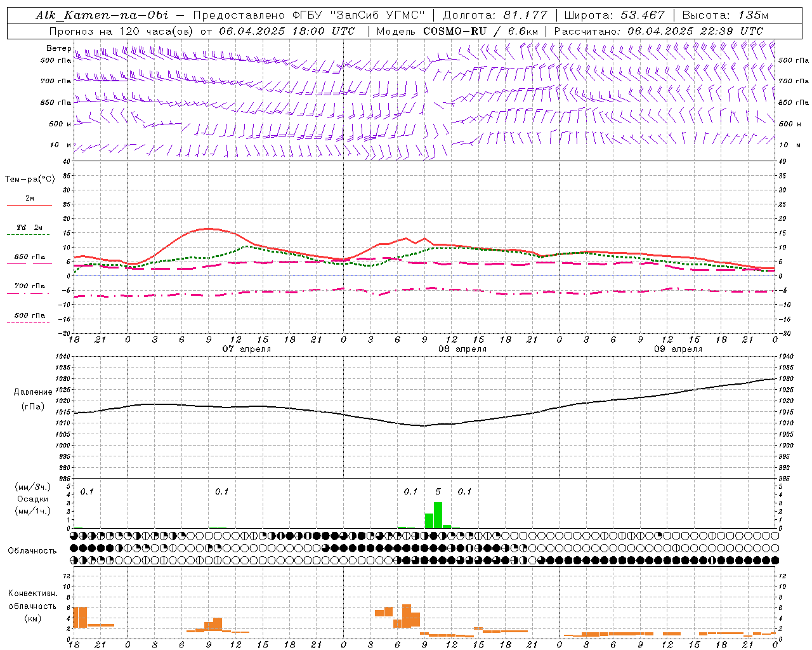
Task: Click the '07 апреля' date label
Action: click(246, 348)
